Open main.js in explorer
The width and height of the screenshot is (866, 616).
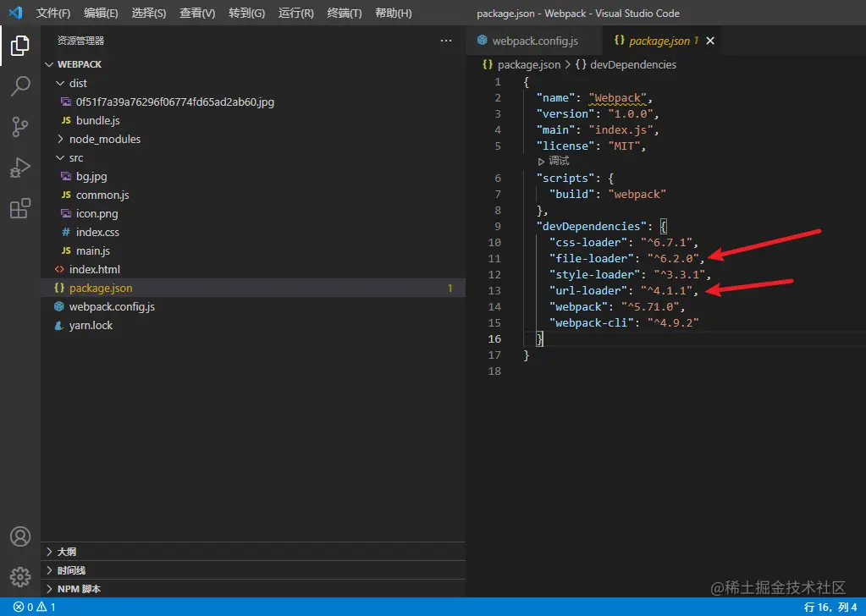pos(93,250)
